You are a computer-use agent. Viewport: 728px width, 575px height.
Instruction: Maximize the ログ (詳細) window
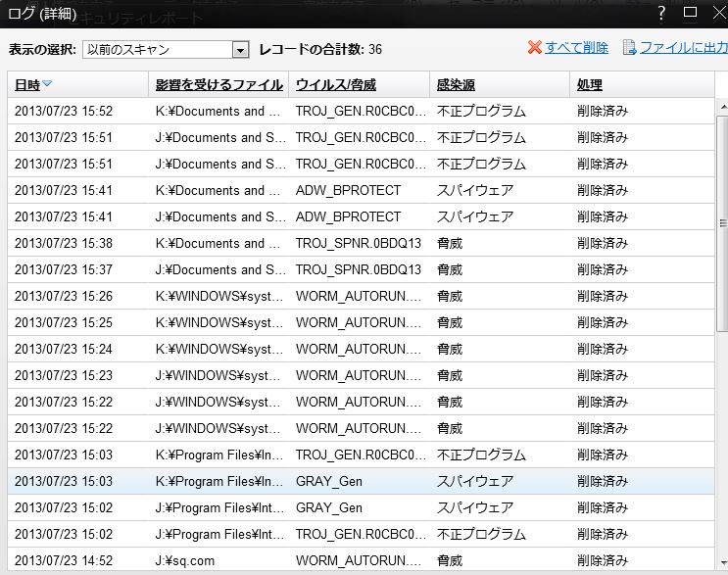click(x=690, y=12)
